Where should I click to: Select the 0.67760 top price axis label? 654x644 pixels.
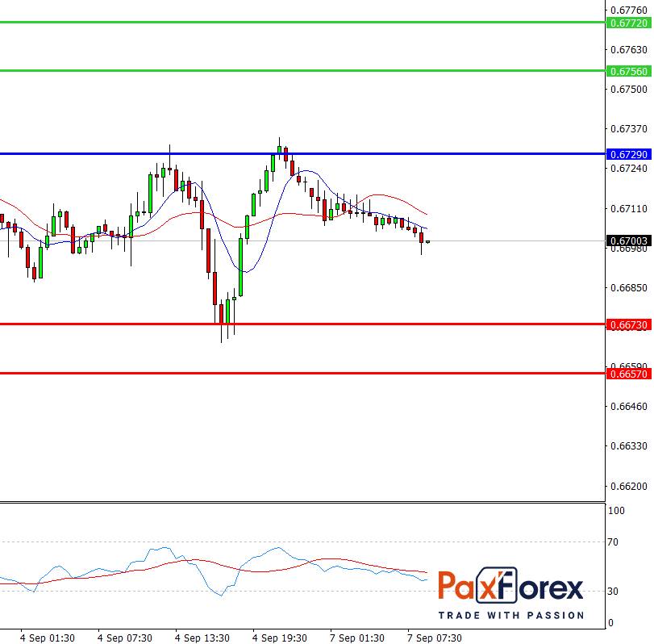628,10
